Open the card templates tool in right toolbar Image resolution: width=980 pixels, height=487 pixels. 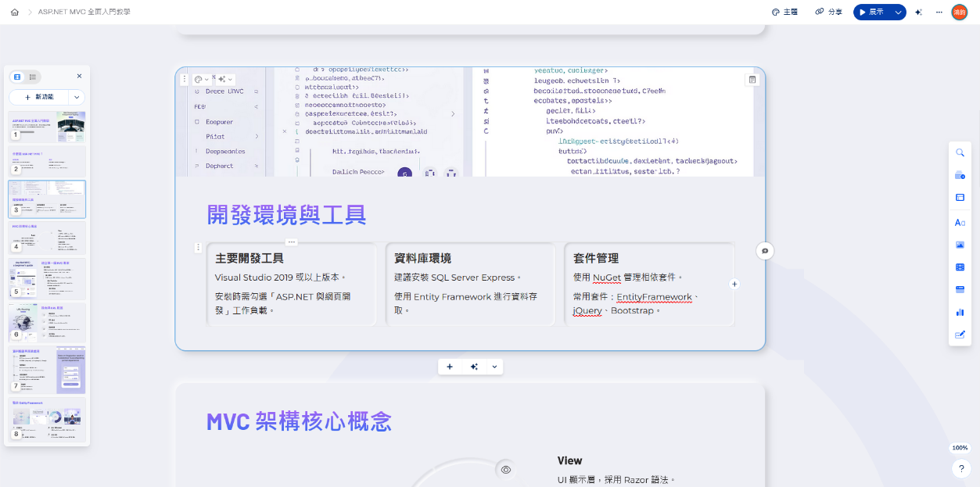[960, 175]
